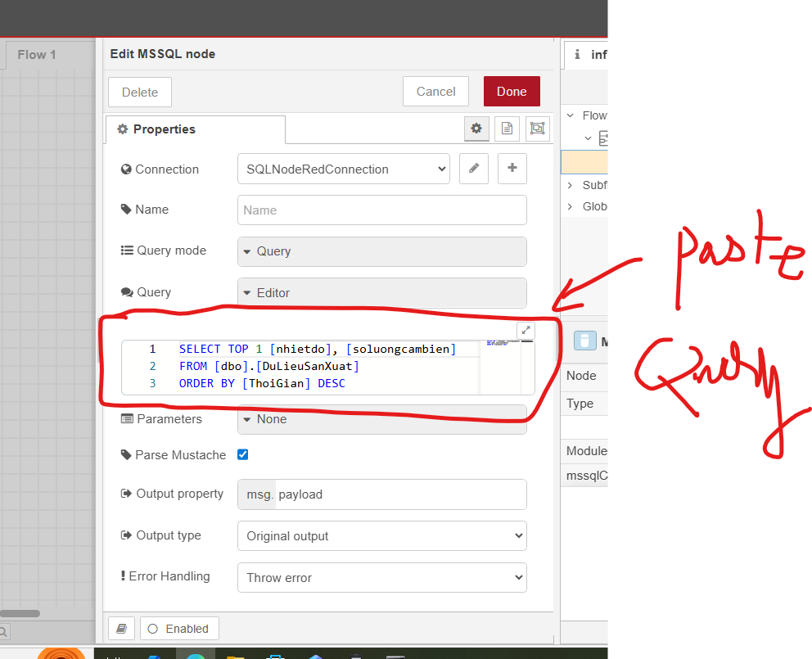Add new connection with plus icon
Screen dimensions: 812x659
click(512, 169)
